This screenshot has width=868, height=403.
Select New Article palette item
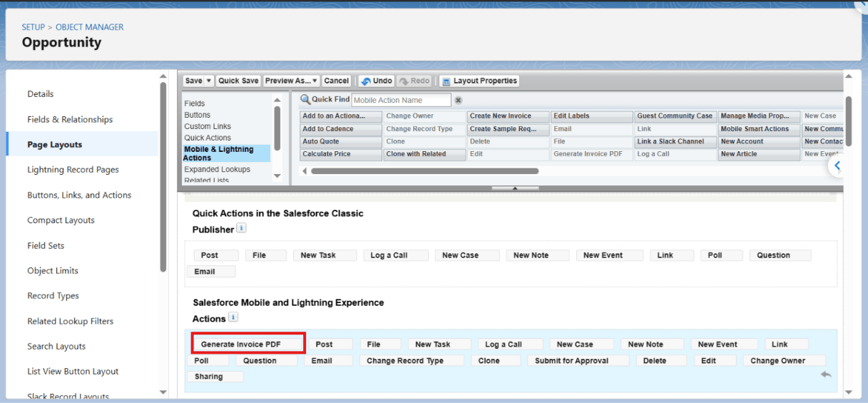click(759, 154)
